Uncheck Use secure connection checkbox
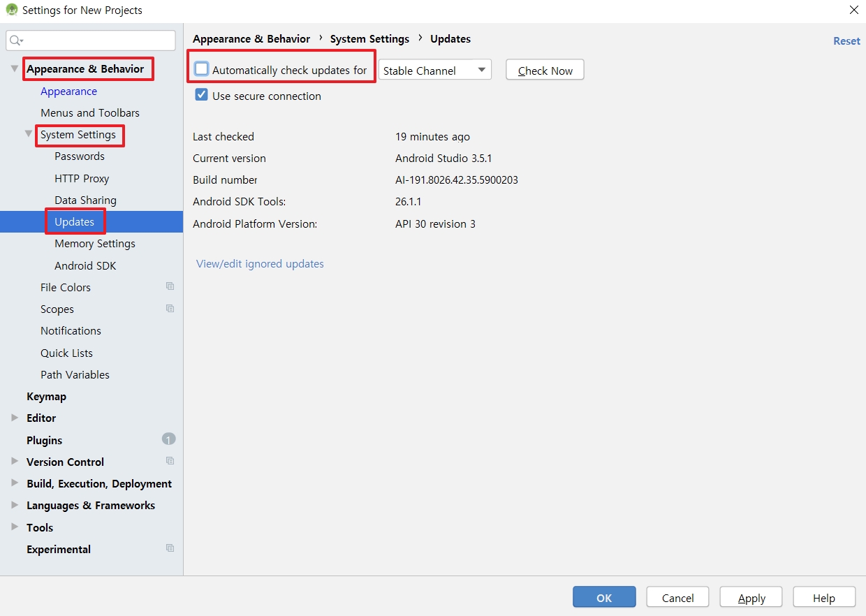The image size is (866, 616). pos(202,95)
